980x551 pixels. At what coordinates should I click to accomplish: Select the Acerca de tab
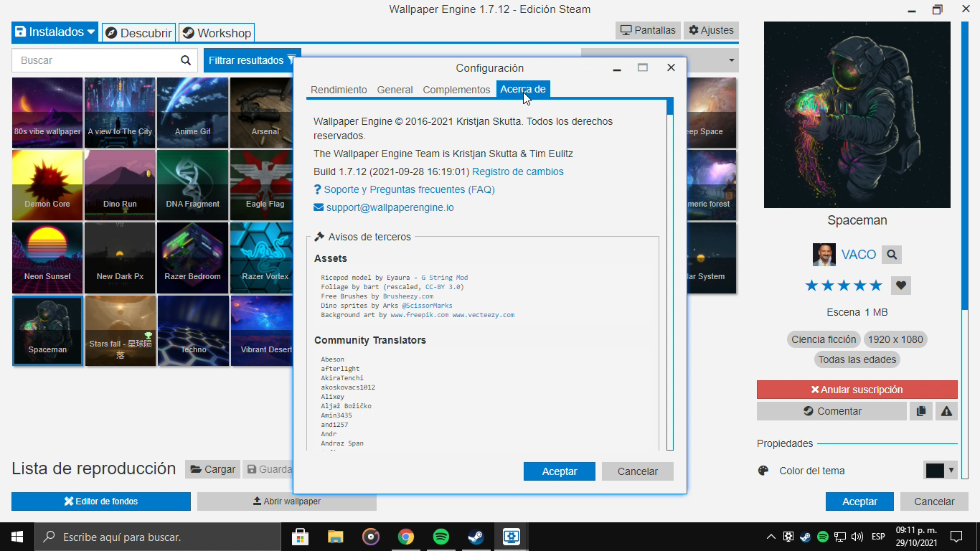tap(523, 89)
